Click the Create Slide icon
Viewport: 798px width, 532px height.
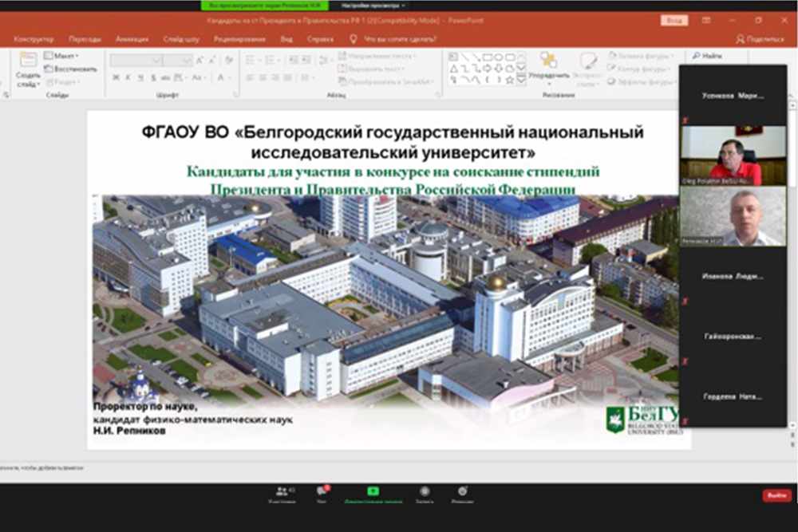click(28, 64)
